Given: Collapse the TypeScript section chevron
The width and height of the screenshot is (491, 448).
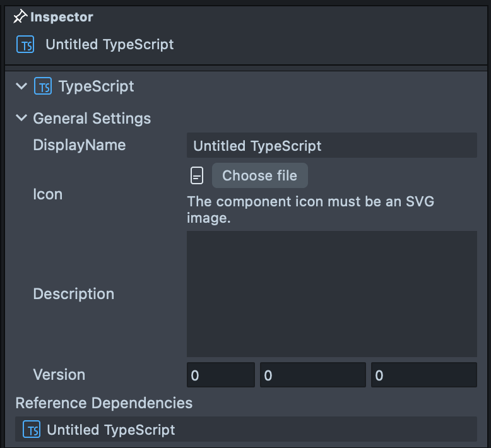Looking at the screenshot, I should coord(21,86).
